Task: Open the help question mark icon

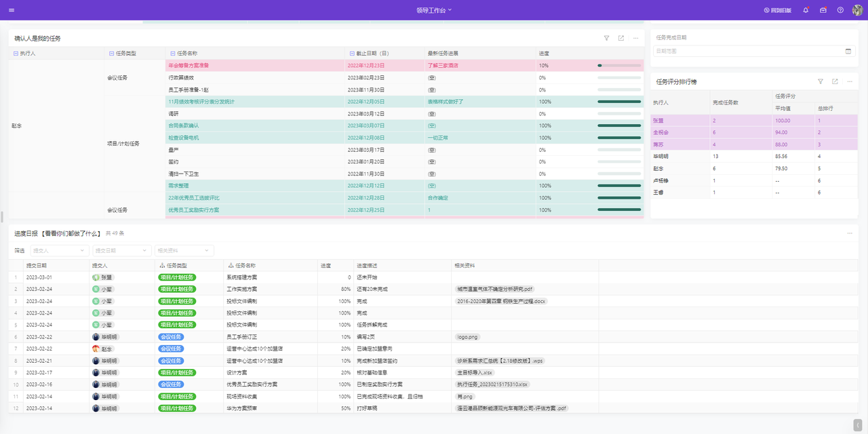Action: pyautogui.click(x=840, y=10)
